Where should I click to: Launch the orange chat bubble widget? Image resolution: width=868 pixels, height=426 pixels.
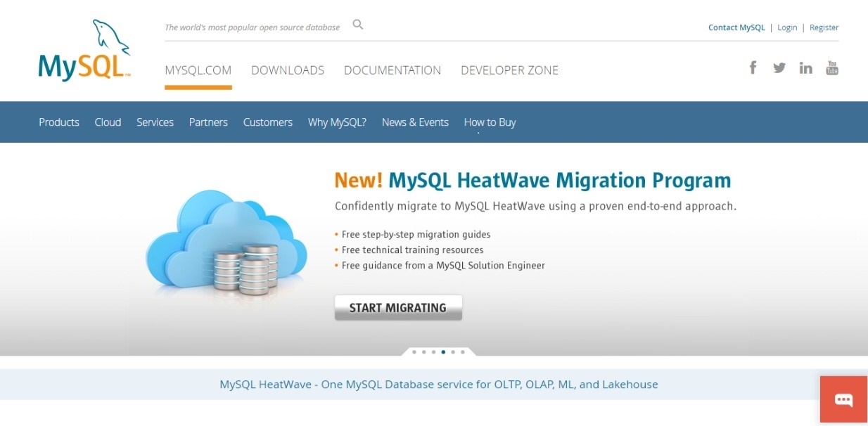[x=843, y=399]
